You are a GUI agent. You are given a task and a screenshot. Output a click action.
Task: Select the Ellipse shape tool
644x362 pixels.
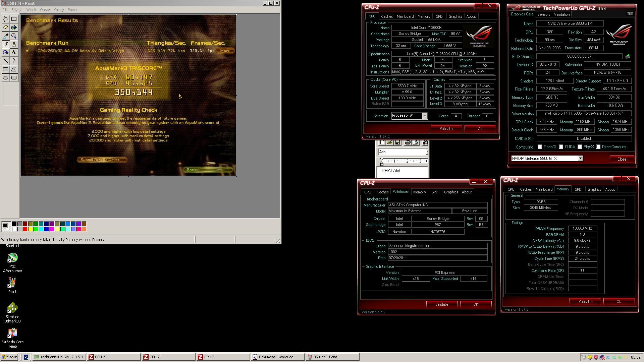6,78
